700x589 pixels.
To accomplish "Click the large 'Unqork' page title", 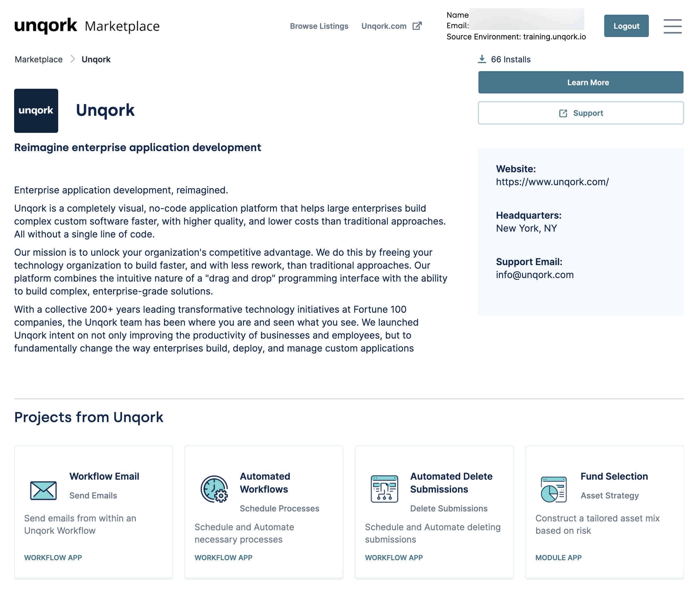I will (105, 111).
